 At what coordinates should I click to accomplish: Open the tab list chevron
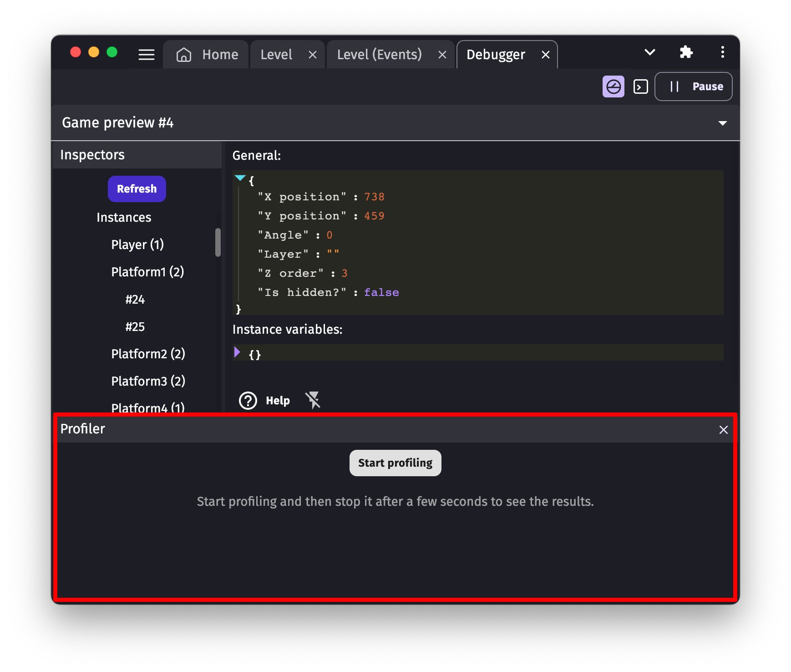click(x=650, y=52)
